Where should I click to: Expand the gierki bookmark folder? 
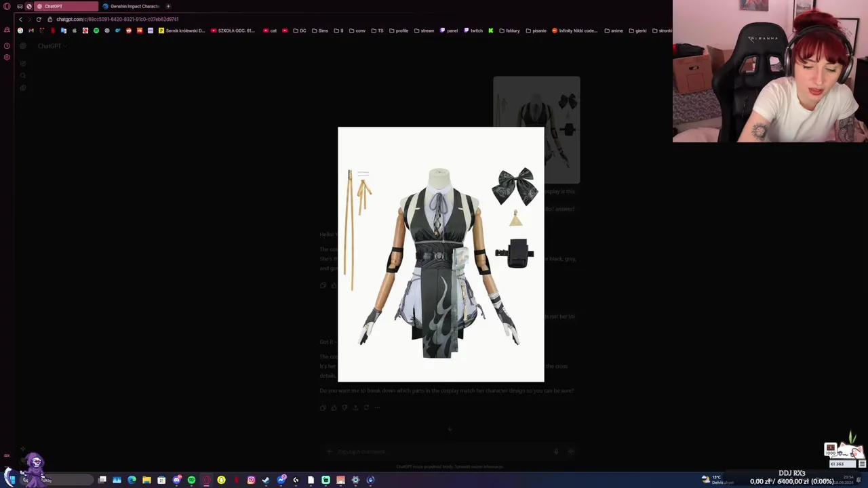tap(637, 30)
